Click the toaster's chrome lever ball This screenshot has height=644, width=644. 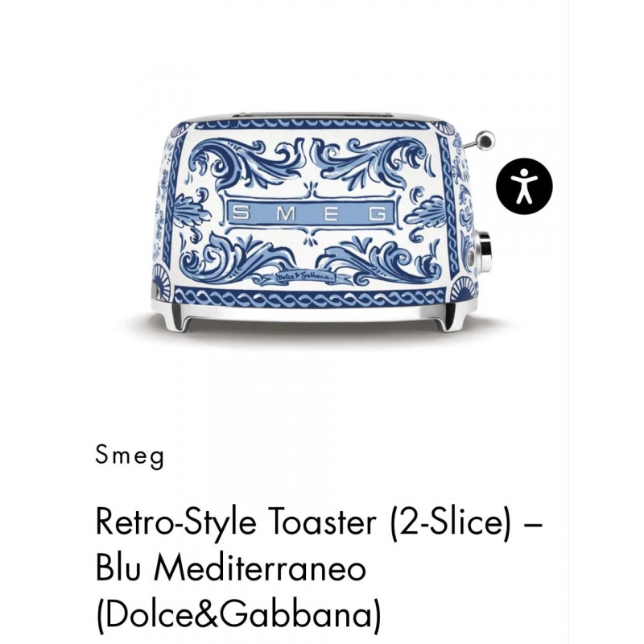(x=485, y=140)
